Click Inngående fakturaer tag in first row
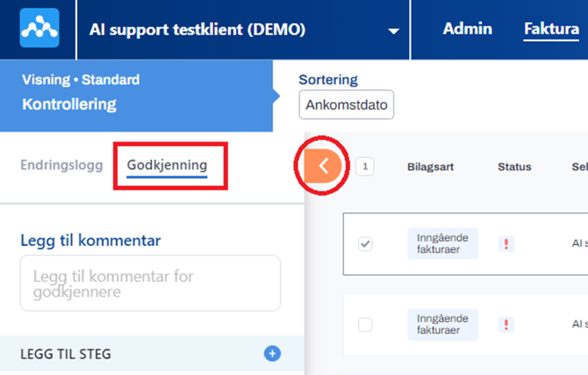This screenshot has height=375, width=588. 442,244
